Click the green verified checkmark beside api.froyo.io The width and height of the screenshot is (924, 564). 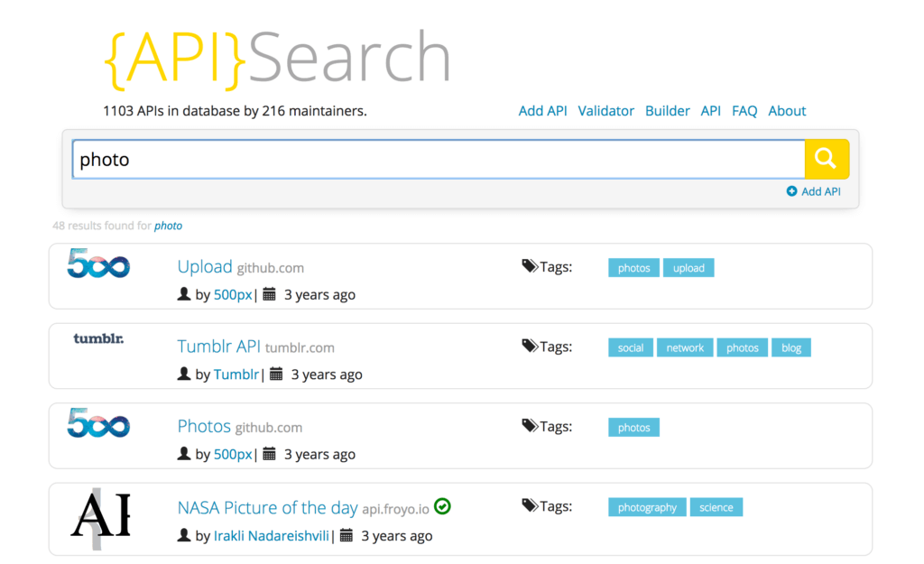[441, 506]
